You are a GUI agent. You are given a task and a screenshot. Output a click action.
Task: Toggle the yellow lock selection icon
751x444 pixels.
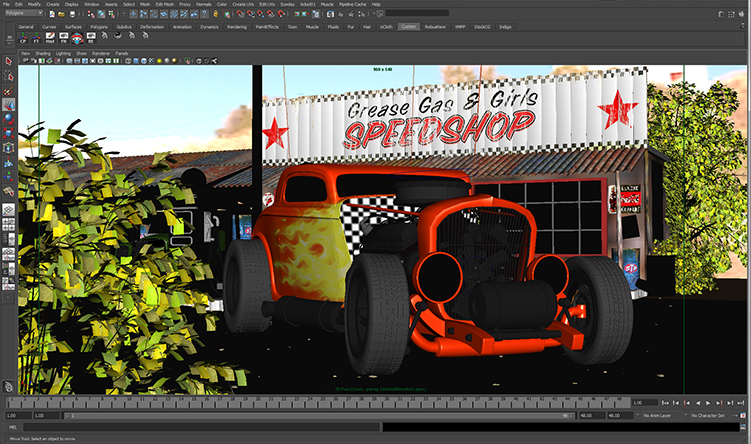pos(216,14)
